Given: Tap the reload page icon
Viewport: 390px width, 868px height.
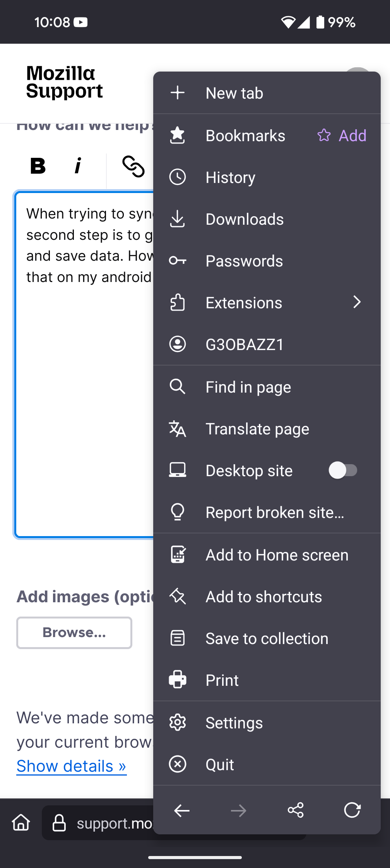Looking at the screenshot, I should coord(352,810).
